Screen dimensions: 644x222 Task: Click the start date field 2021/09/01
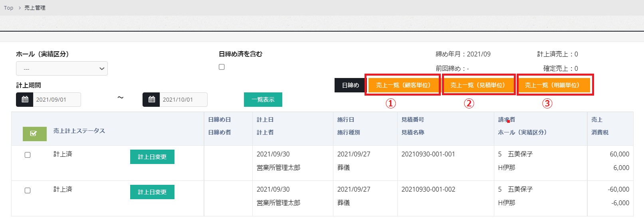click(57, 100)
